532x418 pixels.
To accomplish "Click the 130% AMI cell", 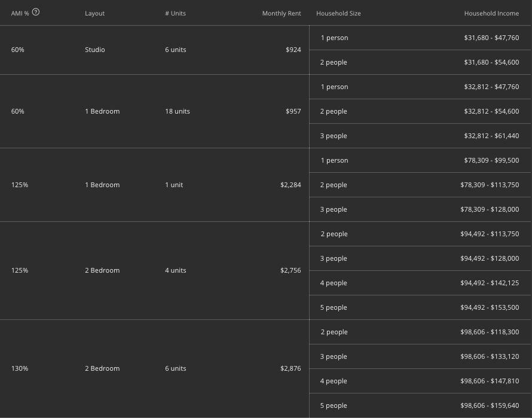I will click(x=20, y=368).
